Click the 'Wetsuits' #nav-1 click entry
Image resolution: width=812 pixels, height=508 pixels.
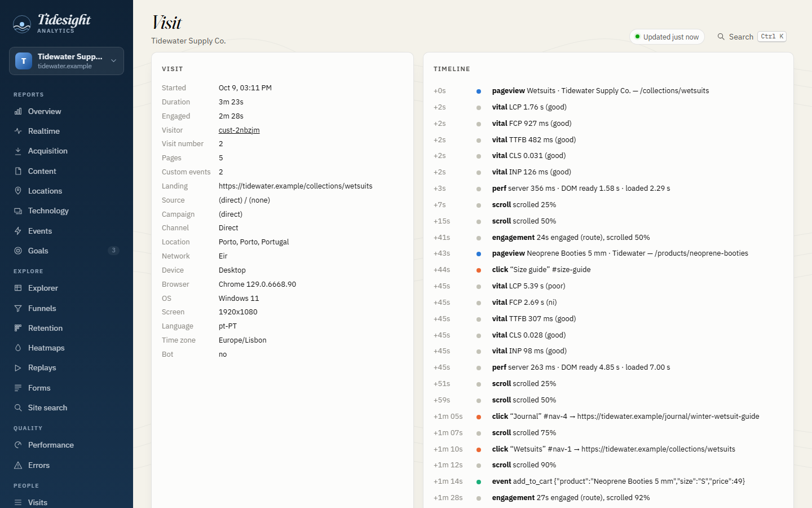click(614, 449)
